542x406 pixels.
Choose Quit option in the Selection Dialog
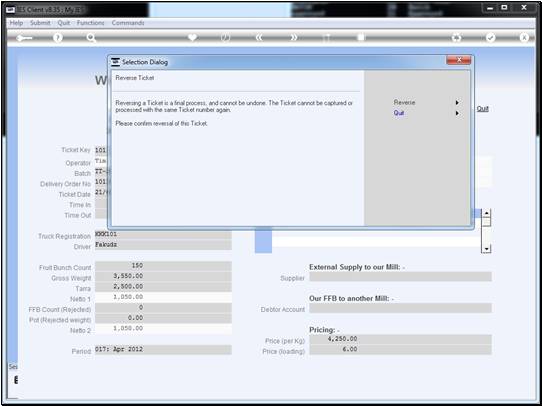(x=399, y=113)
